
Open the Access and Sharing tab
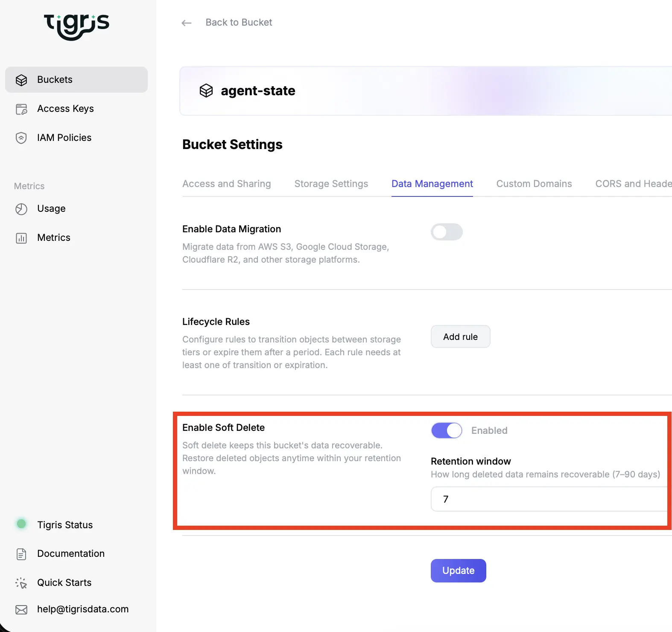click(x=227, y=184)
